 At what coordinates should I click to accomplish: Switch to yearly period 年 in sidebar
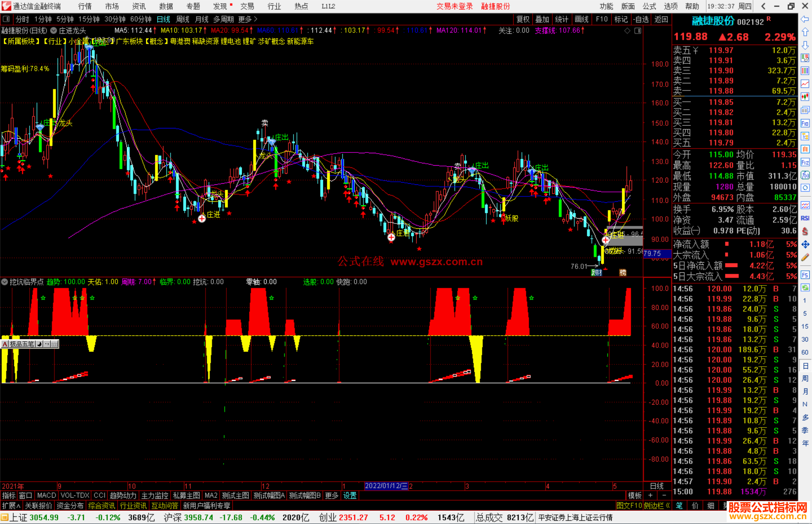[805, 443]
